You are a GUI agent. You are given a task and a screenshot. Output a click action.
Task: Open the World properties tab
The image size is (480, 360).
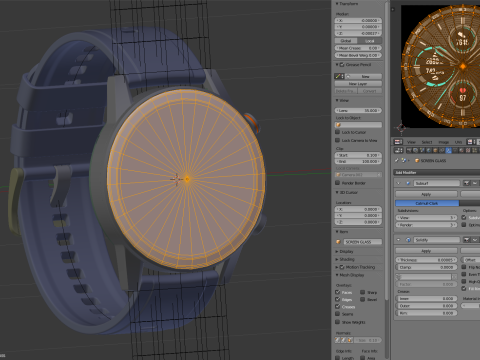click(x=429, y=150)
